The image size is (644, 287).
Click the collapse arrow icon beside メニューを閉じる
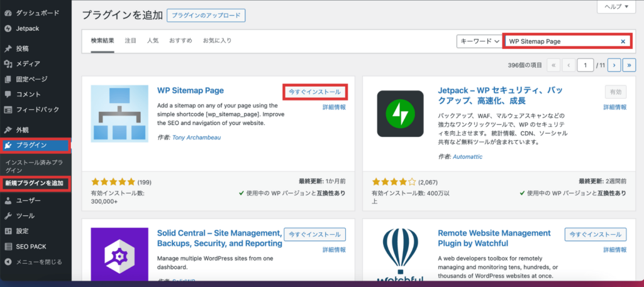coord(8,262)
